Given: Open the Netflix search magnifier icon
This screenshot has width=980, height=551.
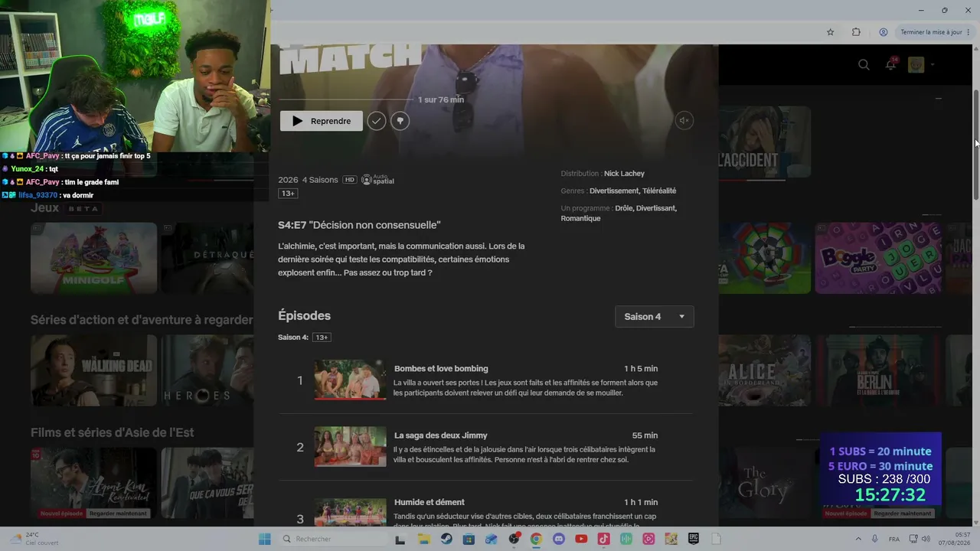Looking at the screenshot, I should pos(864,65).
